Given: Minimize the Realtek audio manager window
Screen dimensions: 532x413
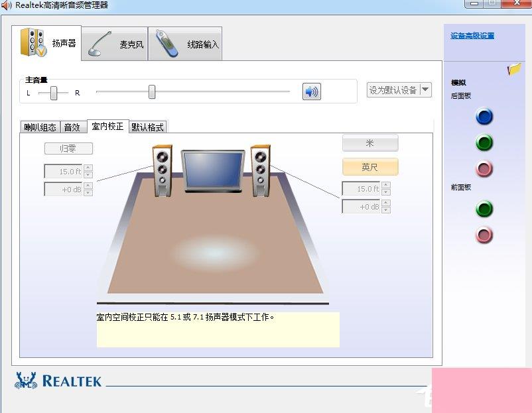Looking at the screenshot, I should click(475, 3).
